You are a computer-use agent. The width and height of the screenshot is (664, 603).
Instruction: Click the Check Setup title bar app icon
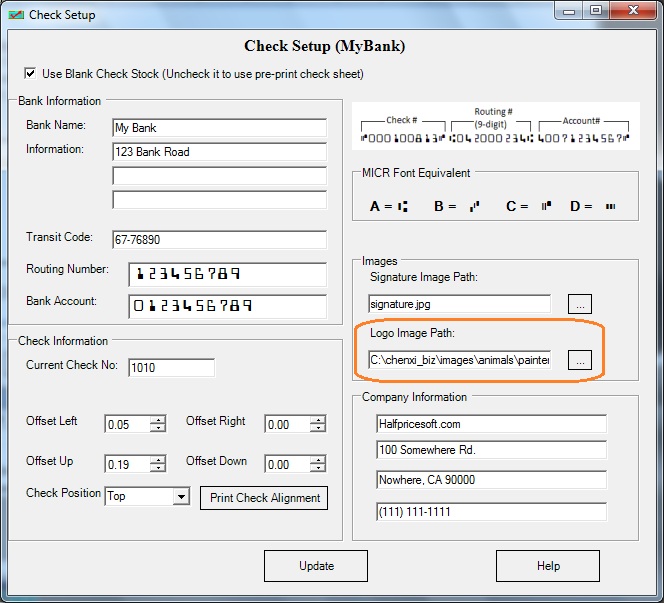click(15, 15)
